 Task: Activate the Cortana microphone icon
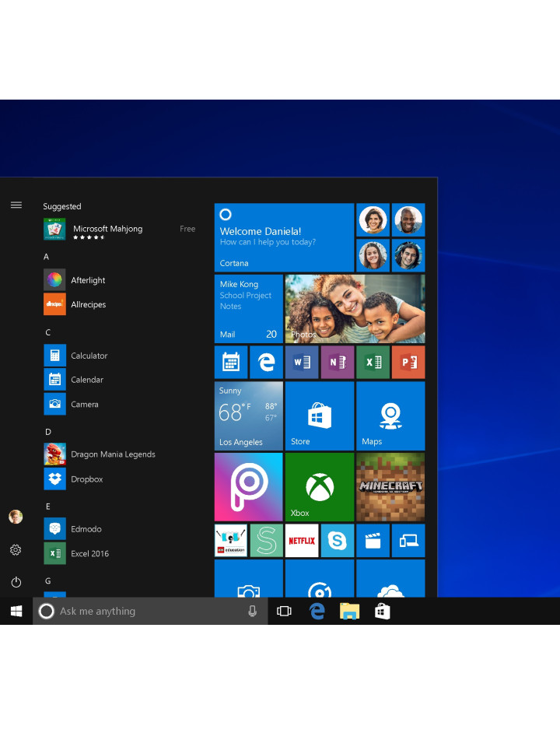pos(252,611)
